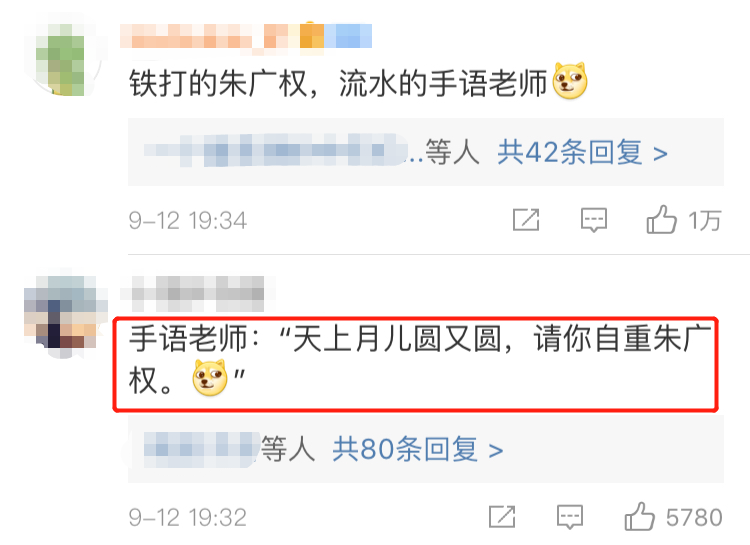Tap the doge emoji in the red-boxed comment
750x545 pixels.
click(210, 378)
